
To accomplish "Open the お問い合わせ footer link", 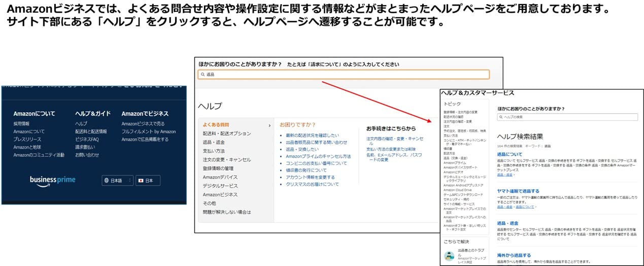I will click(x=87, y=155).
